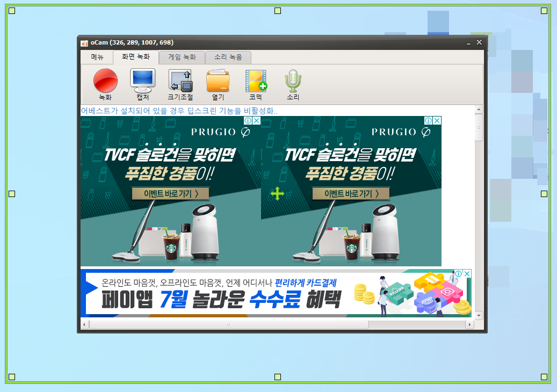This screenshot has height=392, width=557.
Task: Click the vertical scrollbar thumb
Action: [x=479, y=127]
